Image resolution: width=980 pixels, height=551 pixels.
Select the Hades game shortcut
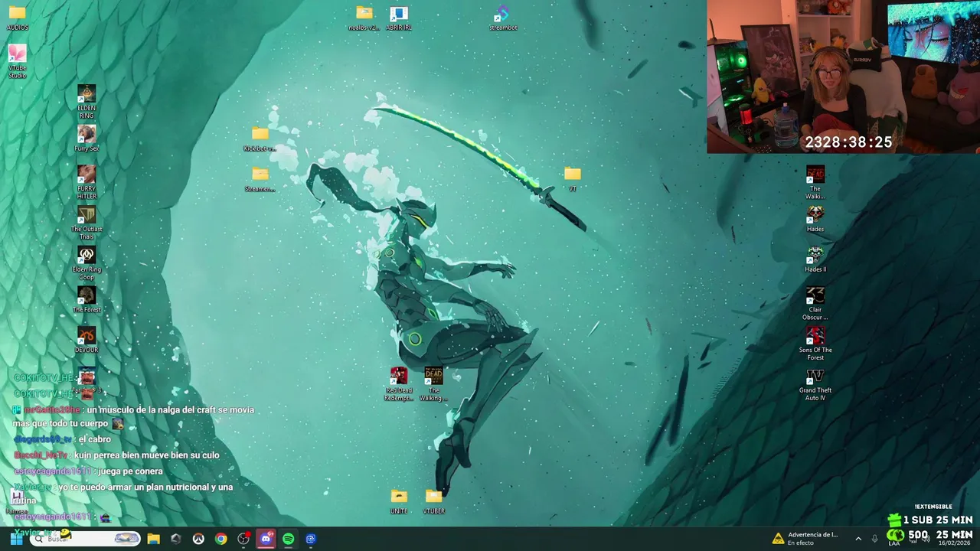[815, 220]
